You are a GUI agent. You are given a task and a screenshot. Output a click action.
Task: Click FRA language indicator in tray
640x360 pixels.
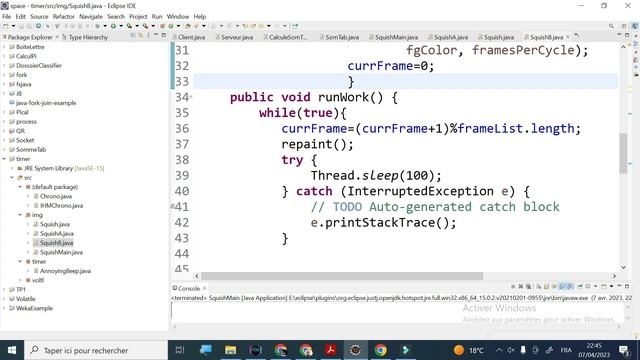tap(566, 350)
